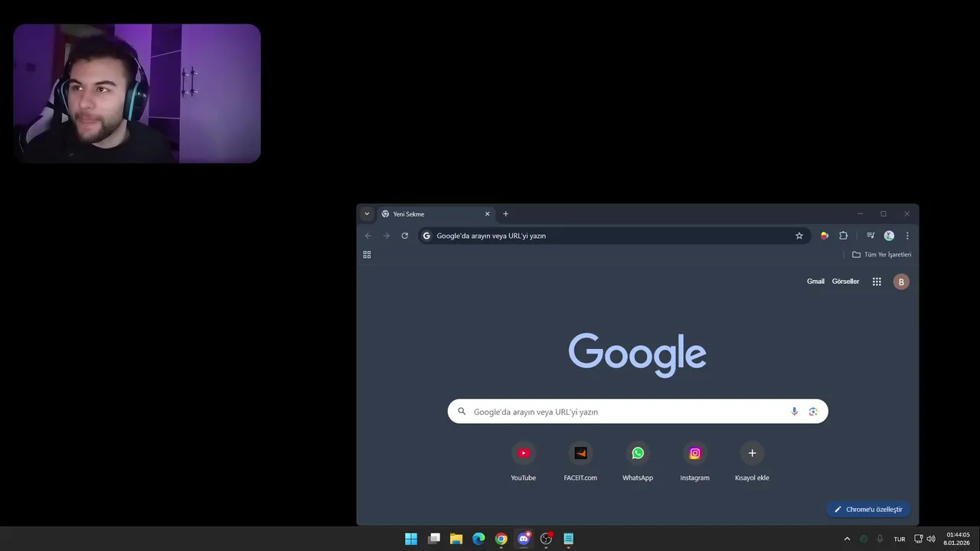Screen dimensions: 980x551
Task: Open the Windows Start menu
Action: (x=411, y=539)
